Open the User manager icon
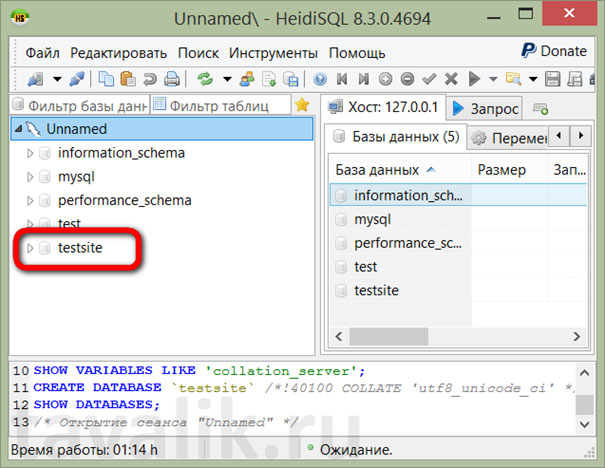The width and height of the screenshot is (605, 468). [x=247, y=79]
